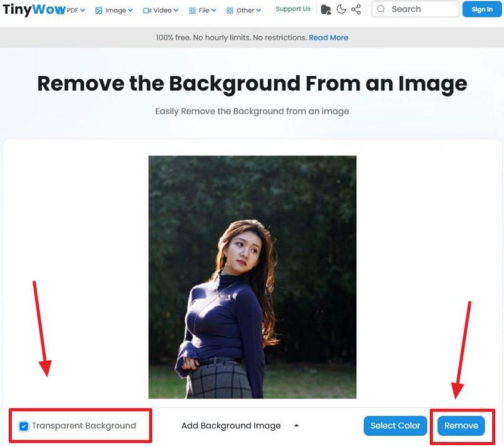504x447 pixels.
Task: Click the share icon
Action: pos(356,9)
